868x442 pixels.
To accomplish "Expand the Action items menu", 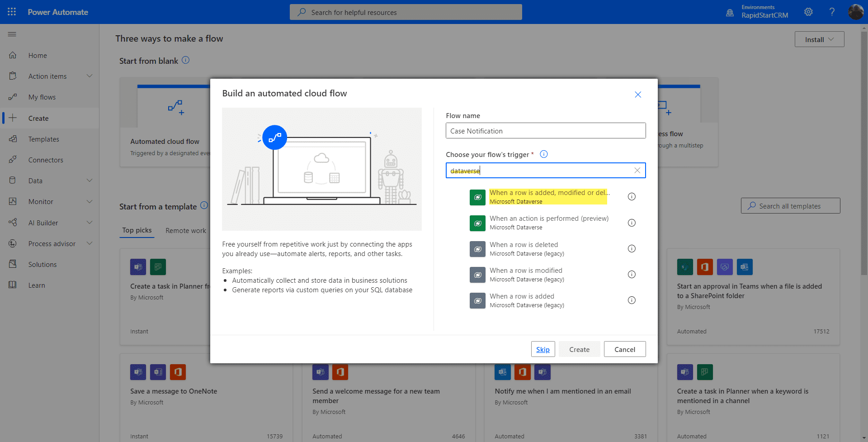I will click(x=90, y=76).
